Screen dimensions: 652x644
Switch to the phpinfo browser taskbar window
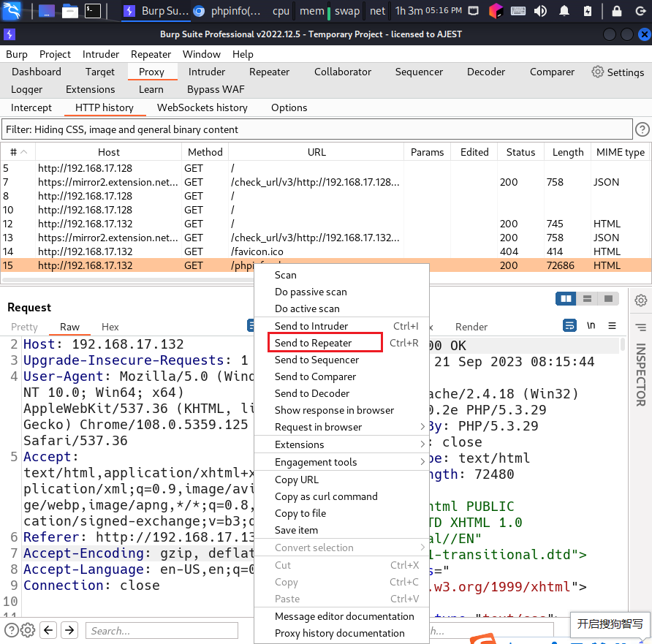click(x=227, y=11)
